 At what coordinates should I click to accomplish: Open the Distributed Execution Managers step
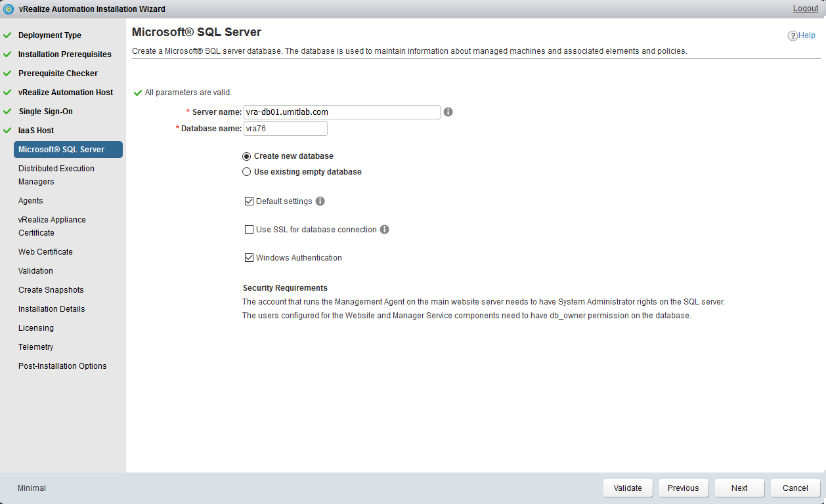56,175
